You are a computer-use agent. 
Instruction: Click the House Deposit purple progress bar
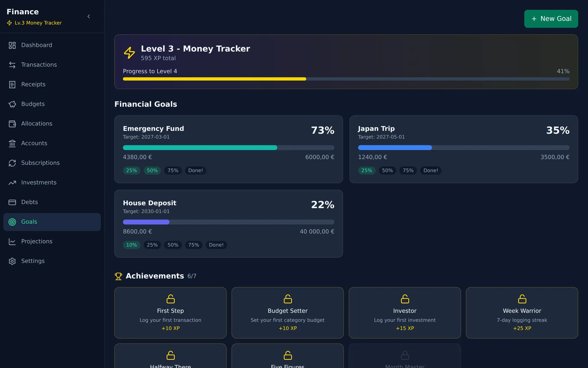[228, 222]
